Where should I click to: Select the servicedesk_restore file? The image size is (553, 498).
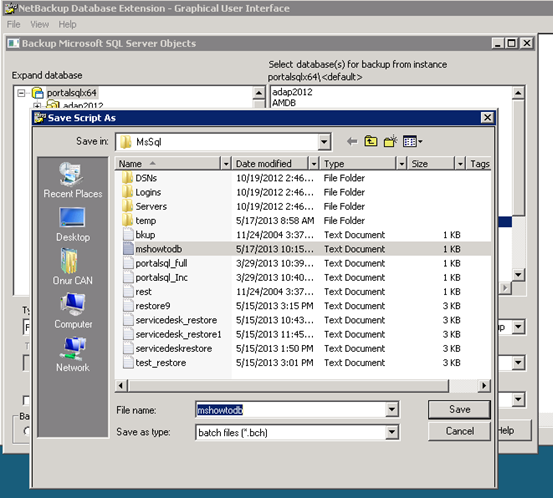click(176, 320)
